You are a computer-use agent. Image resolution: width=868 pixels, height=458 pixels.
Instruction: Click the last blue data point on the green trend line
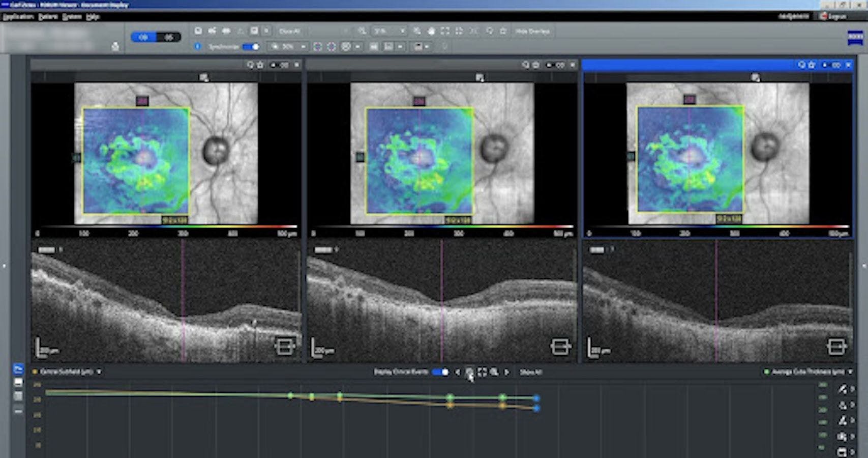[x=536, y=398]
